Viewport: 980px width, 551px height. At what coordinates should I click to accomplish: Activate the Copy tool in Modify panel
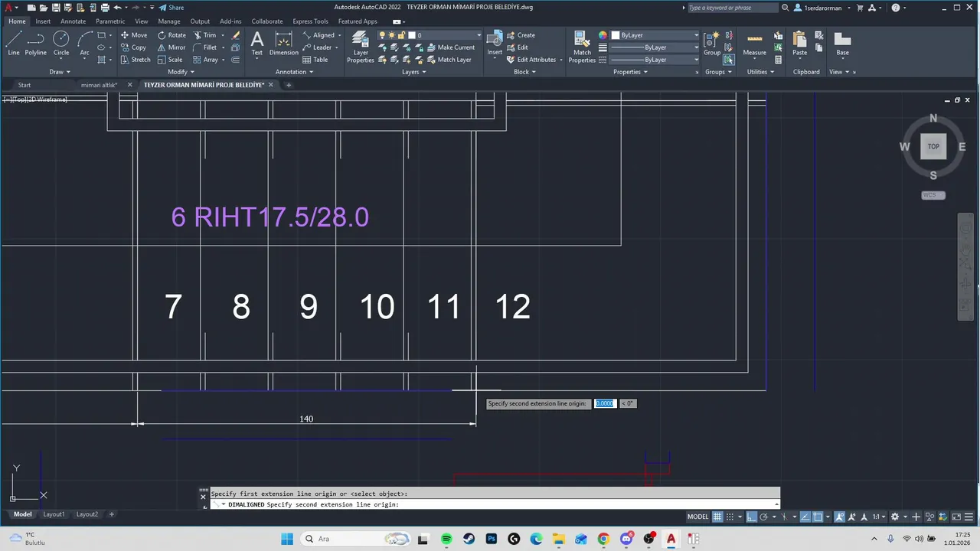(x=133, y=47)
